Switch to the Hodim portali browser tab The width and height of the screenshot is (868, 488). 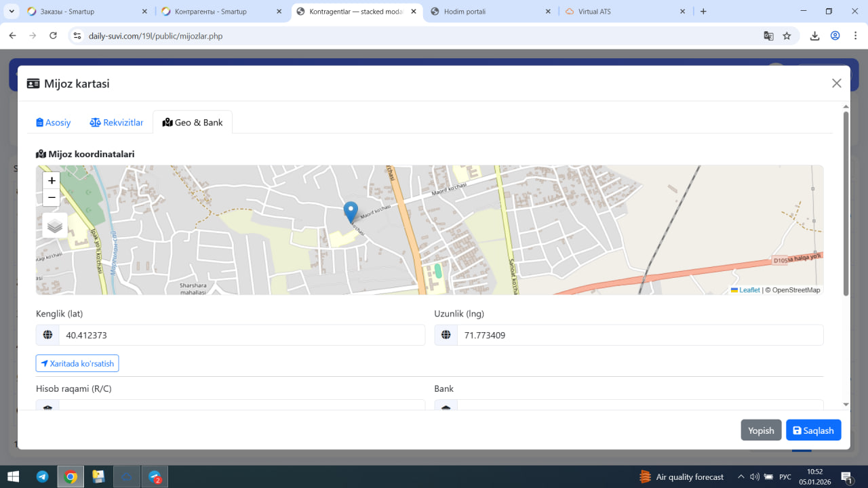491,12
